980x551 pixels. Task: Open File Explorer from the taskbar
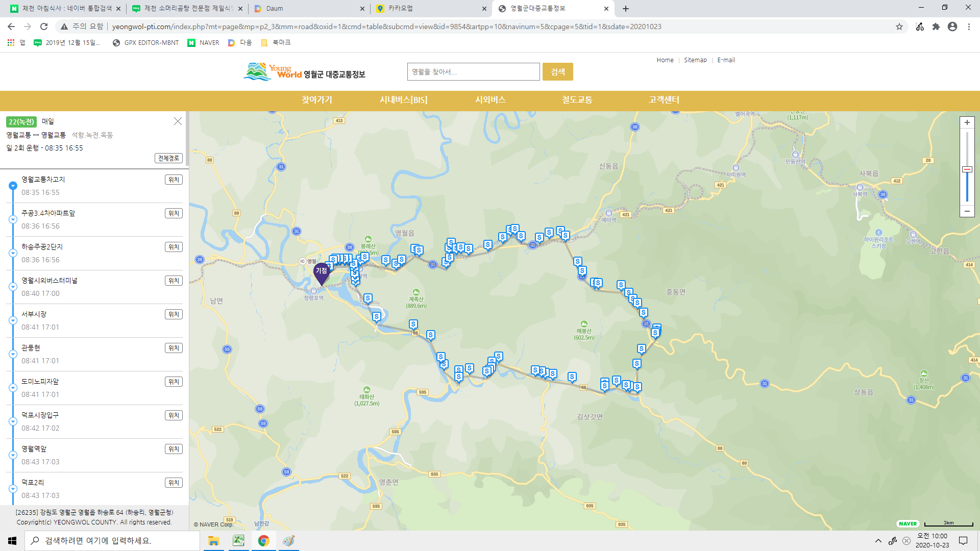(213, 540)
